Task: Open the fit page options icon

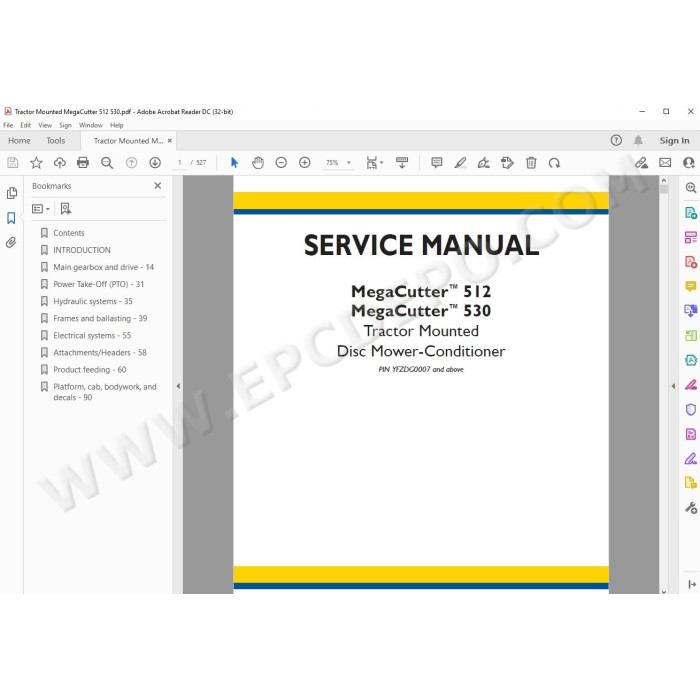Action: click(x=374, y=163)
